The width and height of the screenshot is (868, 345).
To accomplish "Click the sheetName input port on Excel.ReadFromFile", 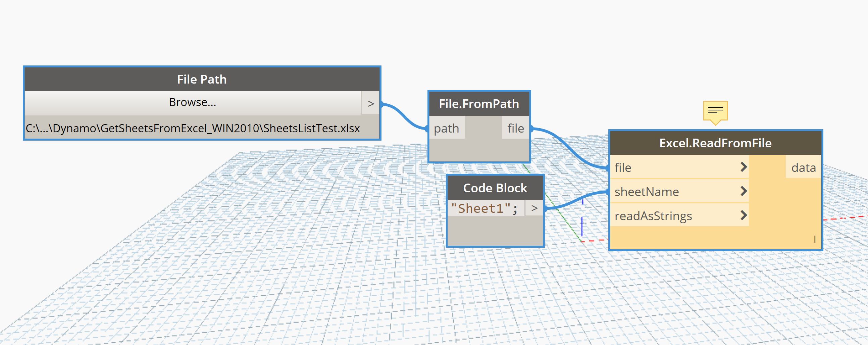I will pos(647,191).
